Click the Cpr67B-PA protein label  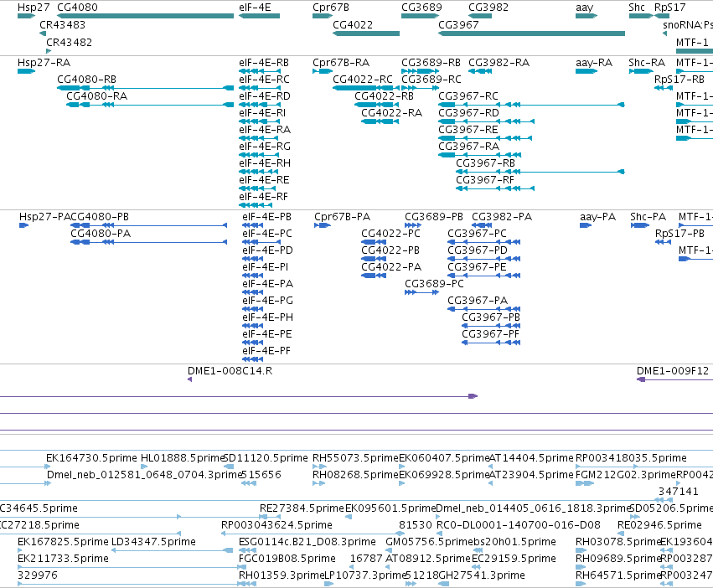tap(342, 216)
